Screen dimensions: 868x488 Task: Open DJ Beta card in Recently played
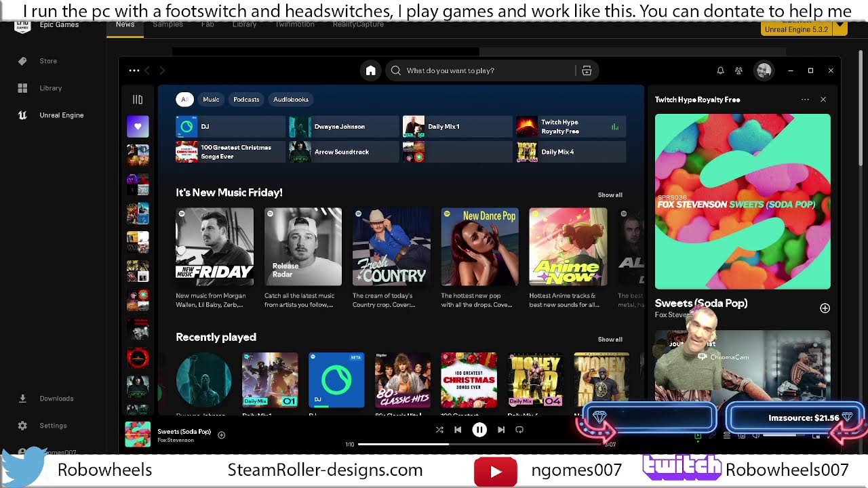(x=336, y=380)
